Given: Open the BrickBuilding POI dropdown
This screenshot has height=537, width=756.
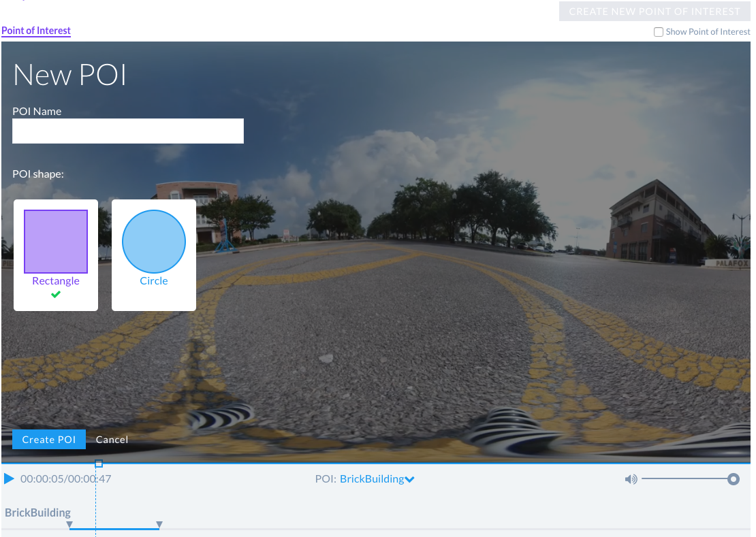Looking at the screenshot, I should [377, 479].
